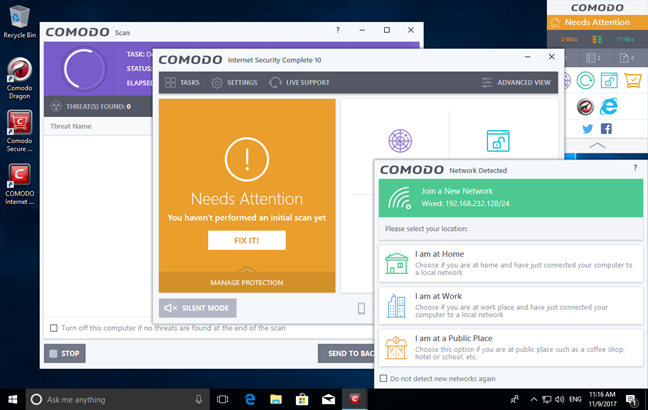Open the Facebook link in the widget
Screen dimensions: 648x410
pyautogui.click(x=606, y=129)
